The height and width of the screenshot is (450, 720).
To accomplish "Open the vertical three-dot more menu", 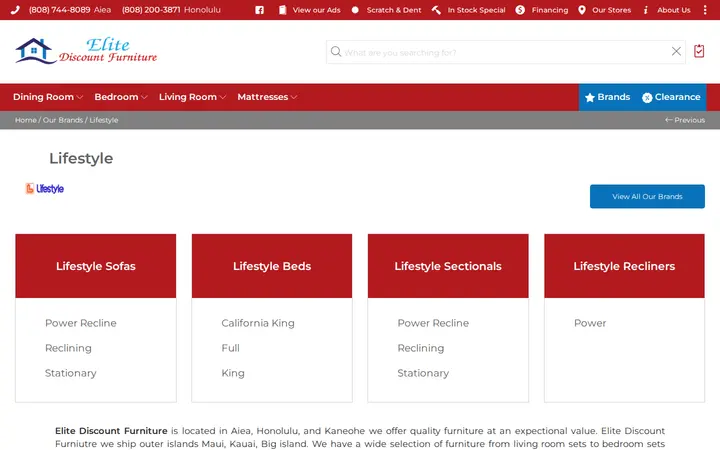I will (x=705, y=10).
